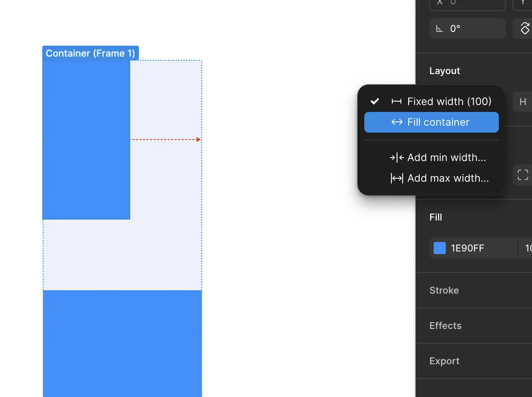Click the checkmark beside Fixed width
This screenshot has height=397, width=532.
point(375,102)
